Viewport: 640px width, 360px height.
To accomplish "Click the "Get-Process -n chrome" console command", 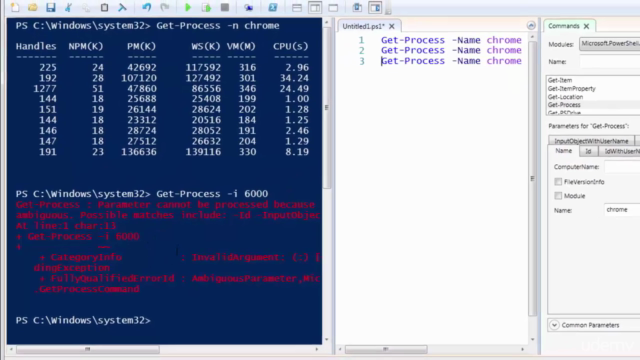I will tap(218, 26).
